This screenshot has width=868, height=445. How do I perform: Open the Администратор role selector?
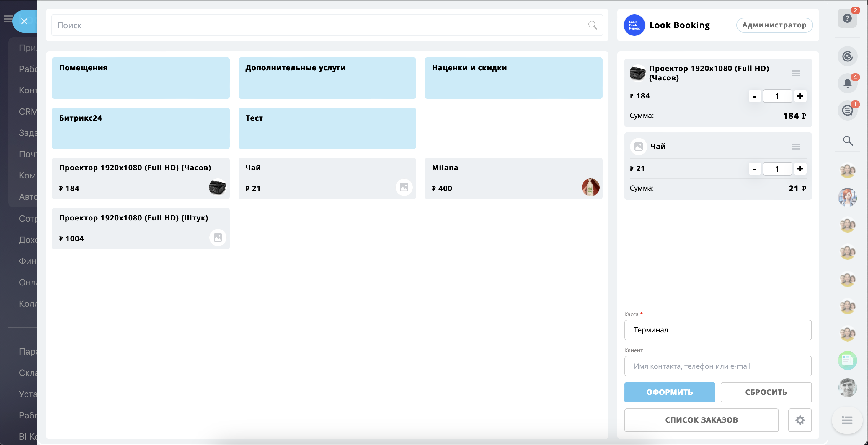tap(774, 25)
